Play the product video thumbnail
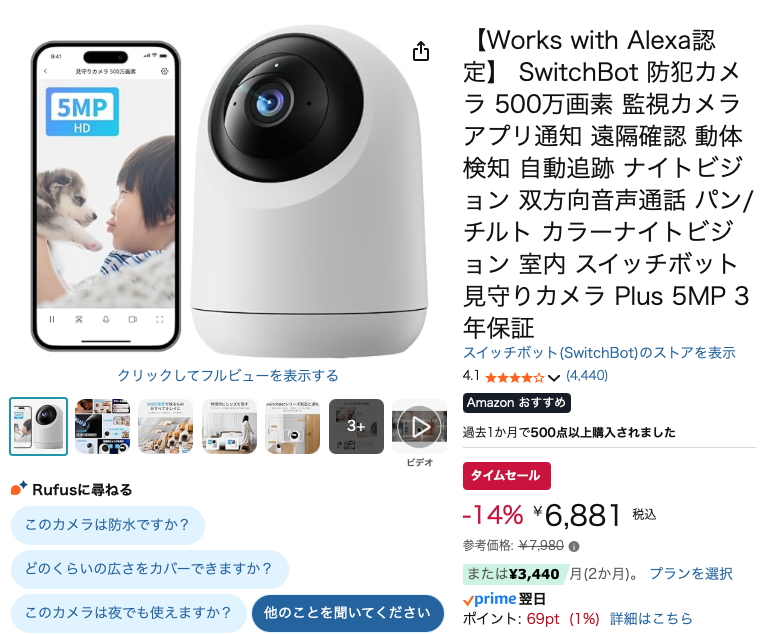Screen dimensions: 775x634 click(419, 426)
